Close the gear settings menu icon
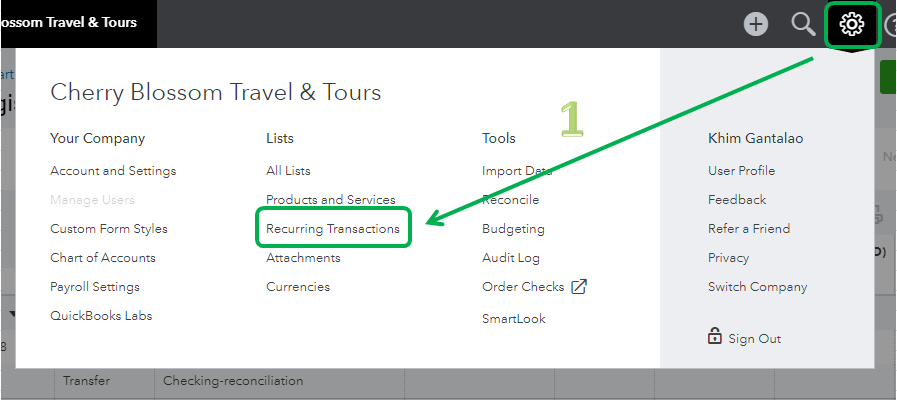897x400 pixels. pos(852,24)
